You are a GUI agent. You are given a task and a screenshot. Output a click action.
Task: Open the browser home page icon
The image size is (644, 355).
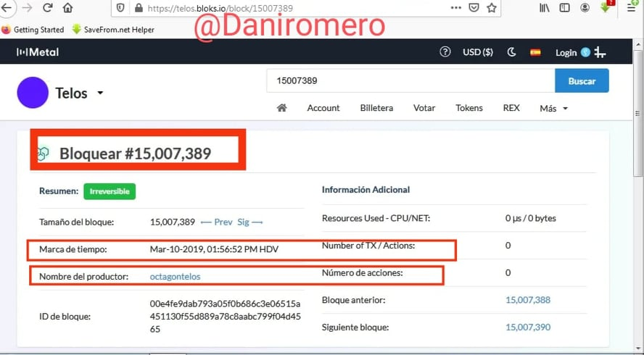click(67, 8)
